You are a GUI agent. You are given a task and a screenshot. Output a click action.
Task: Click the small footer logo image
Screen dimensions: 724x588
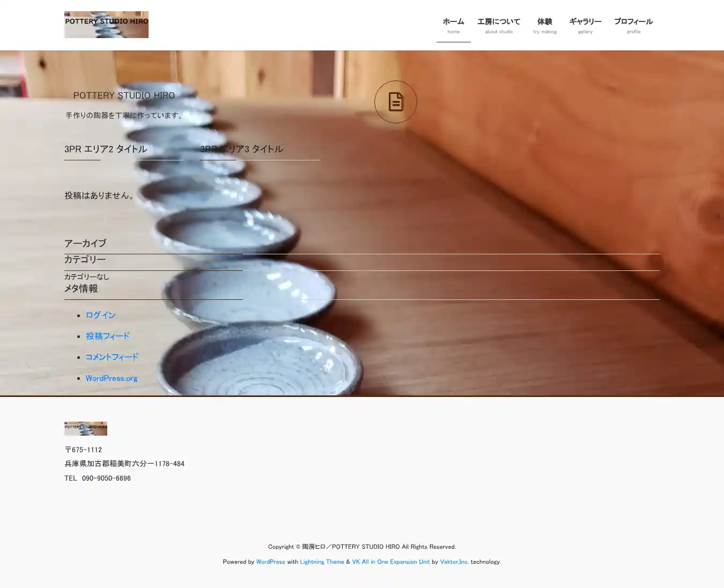pyautogui.click(x=86, y=428)
